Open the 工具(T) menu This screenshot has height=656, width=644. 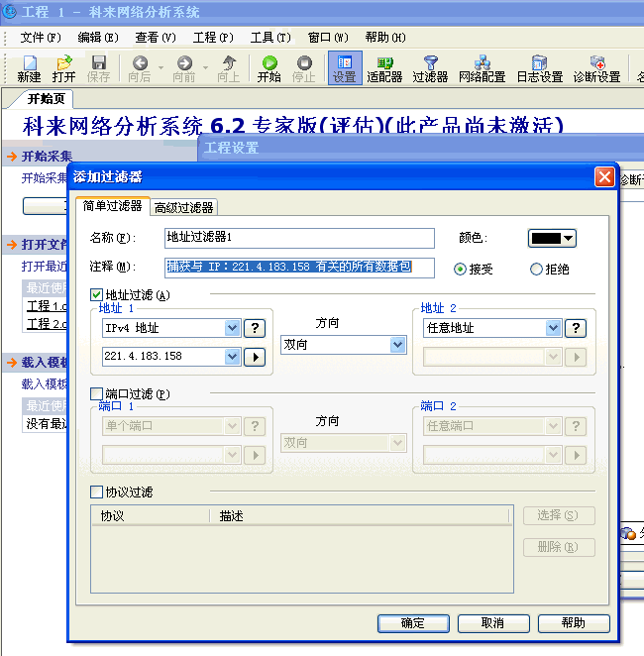[270, 38]
